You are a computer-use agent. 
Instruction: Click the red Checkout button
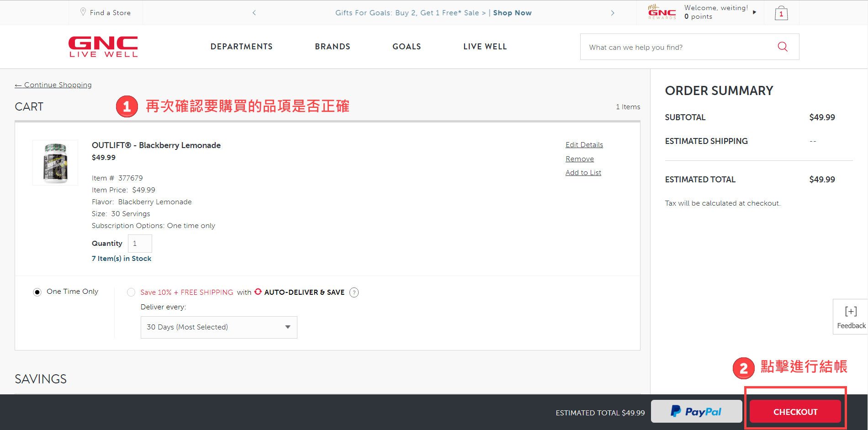[795, 412]
